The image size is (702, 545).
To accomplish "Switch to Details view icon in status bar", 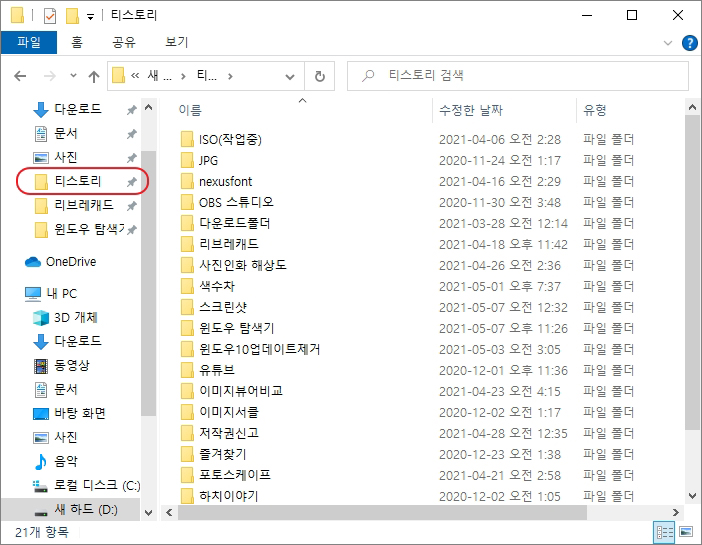I will 664,532.
